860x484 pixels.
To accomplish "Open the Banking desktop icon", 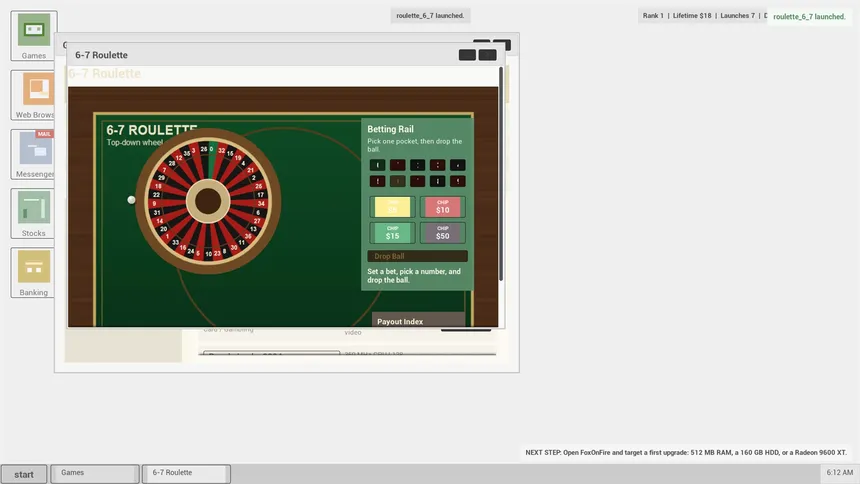I will point(33,273).
